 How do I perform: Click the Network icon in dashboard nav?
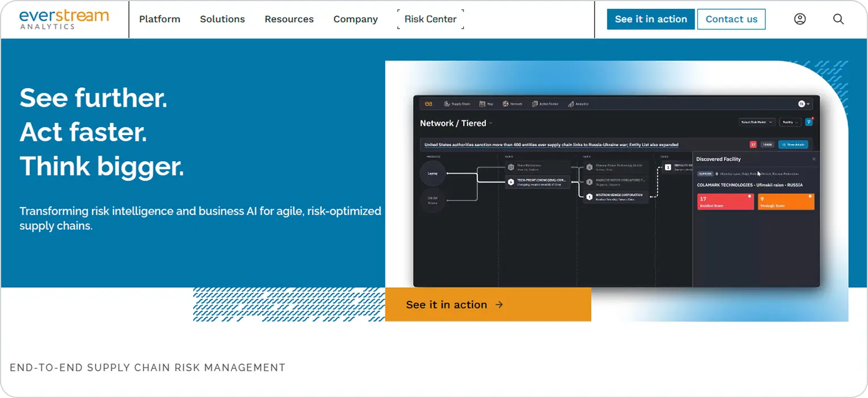506,104
